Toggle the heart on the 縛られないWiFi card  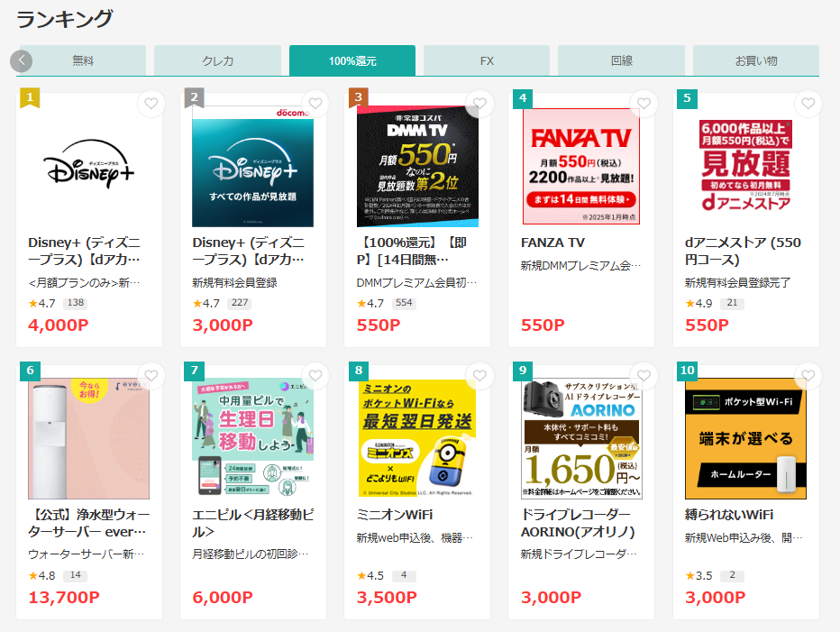[x=808, y=375]
